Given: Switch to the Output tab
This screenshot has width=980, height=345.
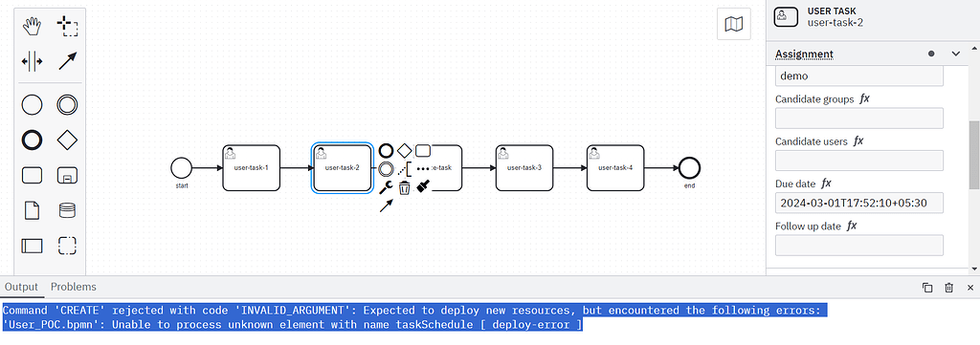Looking at the screenshot, I should [21, 287].
